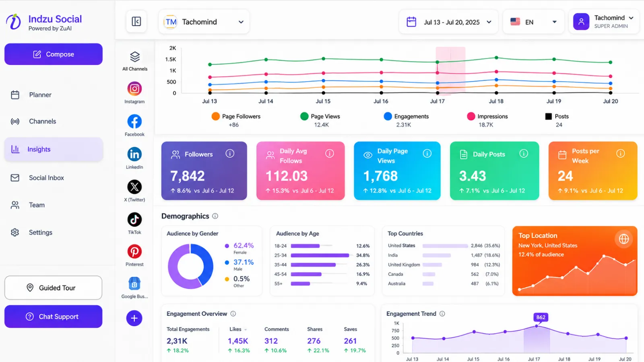
Task: Select the 862 marker on Engagement Trend
Action: click(x=541, y=317)
